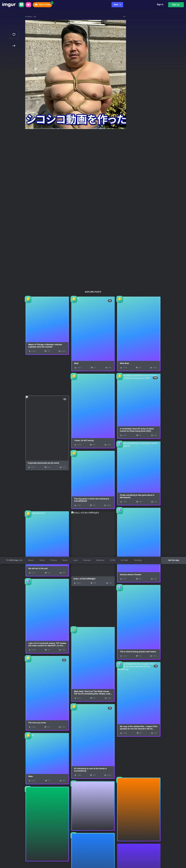This screenshot has width=186, height=868.
Task: Open 'This is what knowing physics well means' post
Action: [139, 622]
